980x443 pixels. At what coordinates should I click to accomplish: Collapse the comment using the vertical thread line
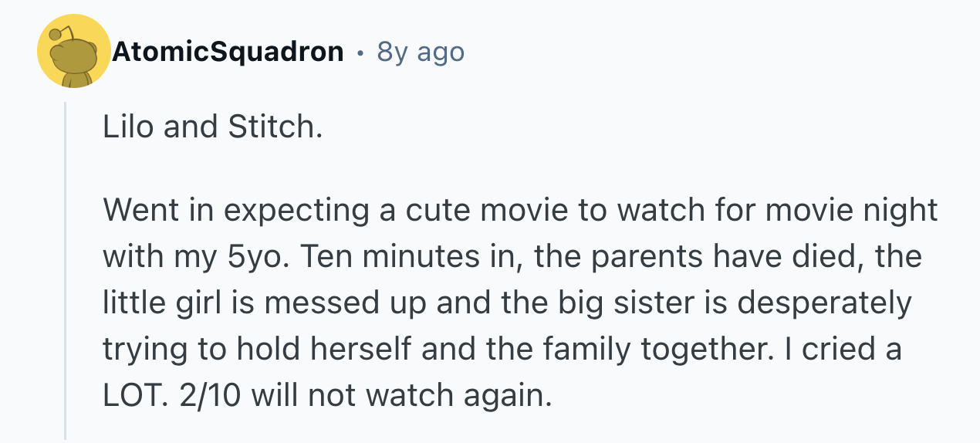(66, 270)
